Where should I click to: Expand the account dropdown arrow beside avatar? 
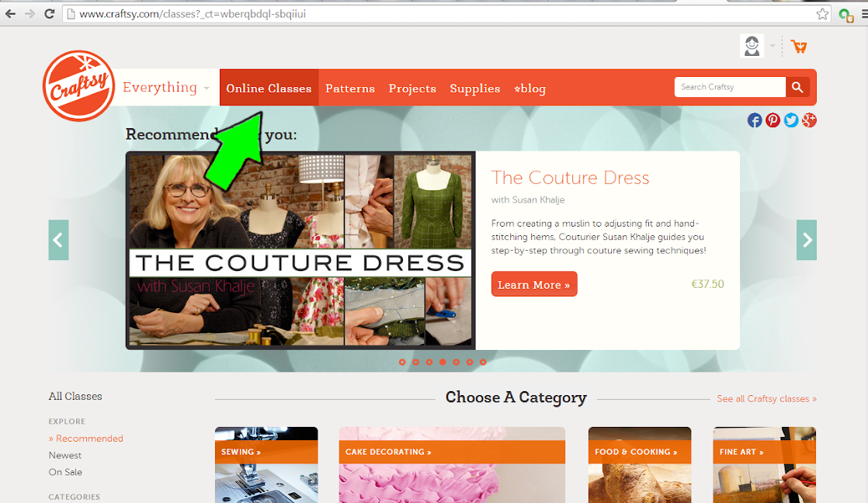773,46
